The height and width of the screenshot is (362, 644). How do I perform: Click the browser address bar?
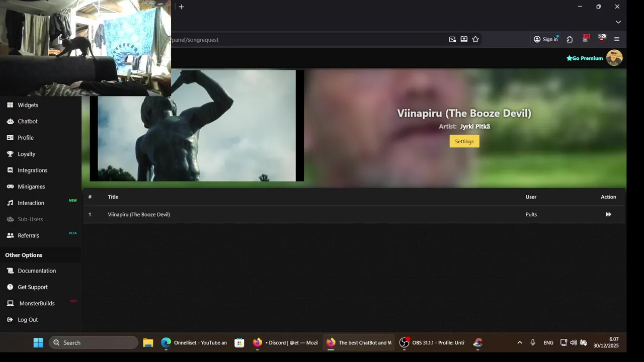307,40
